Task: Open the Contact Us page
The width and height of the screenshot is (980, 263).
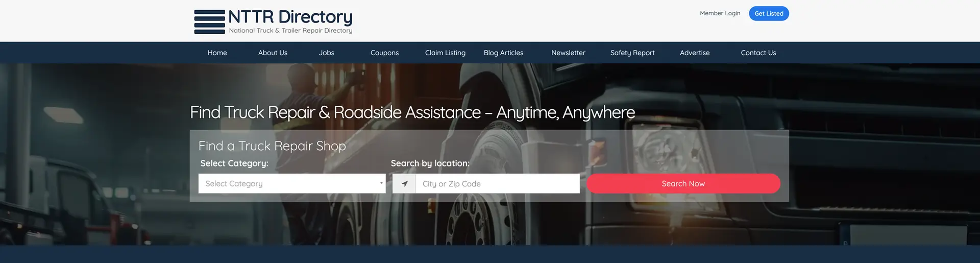Action: [758, 53]
